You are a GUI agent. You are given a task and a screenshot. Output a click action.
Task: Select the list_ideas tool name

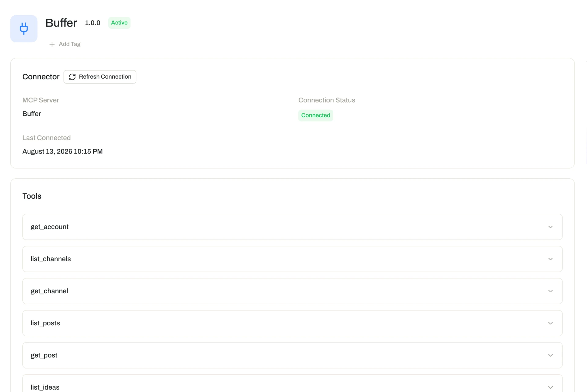(45, 387)
